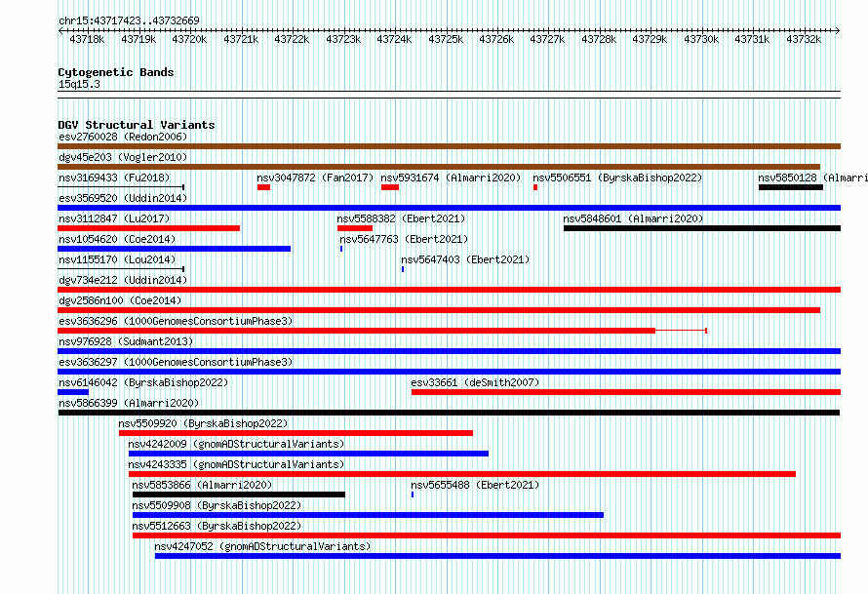Click the blue nsv1054620 variant bar
Image resolution: width=868 pixels, height=594 pixels.
click(x=174, y=249)
